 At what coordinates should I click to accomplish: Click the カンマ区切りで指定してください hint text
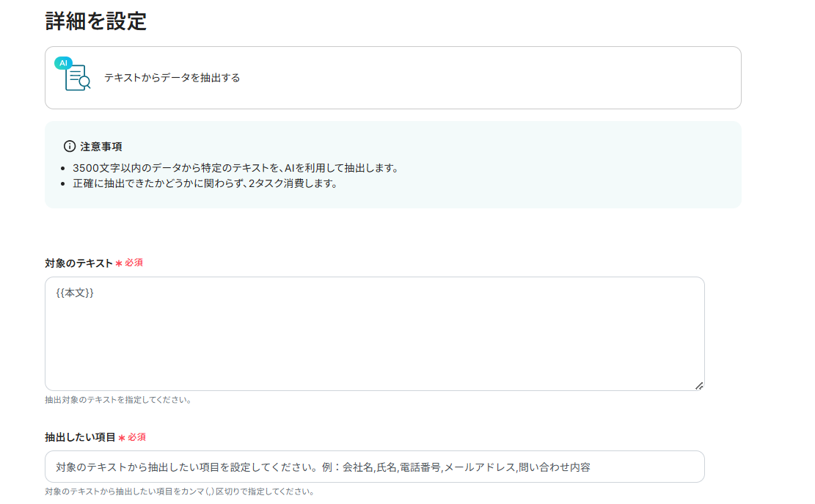180,492
